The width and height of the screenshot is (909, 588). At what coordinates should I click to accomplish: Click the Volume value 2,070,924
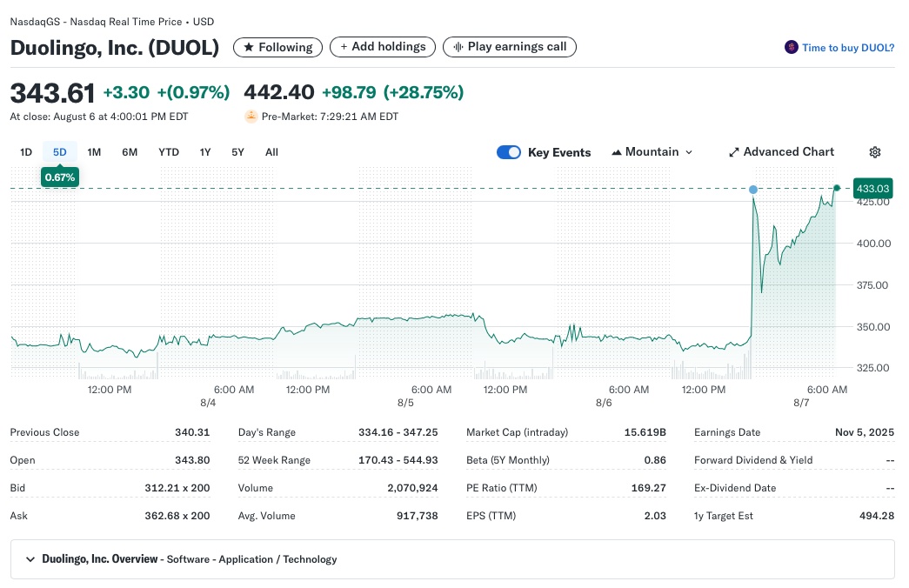point(412,488)
